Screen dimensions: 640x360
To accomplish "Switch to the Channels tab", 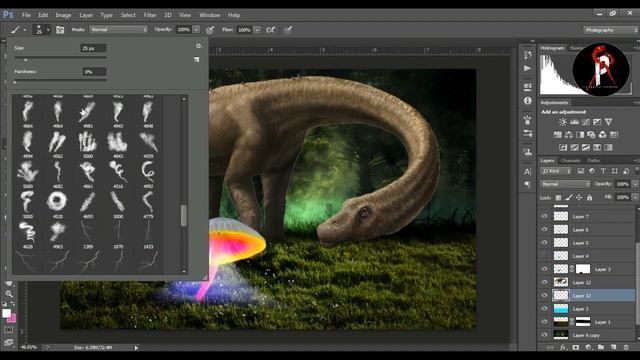I will click(571, 160).
